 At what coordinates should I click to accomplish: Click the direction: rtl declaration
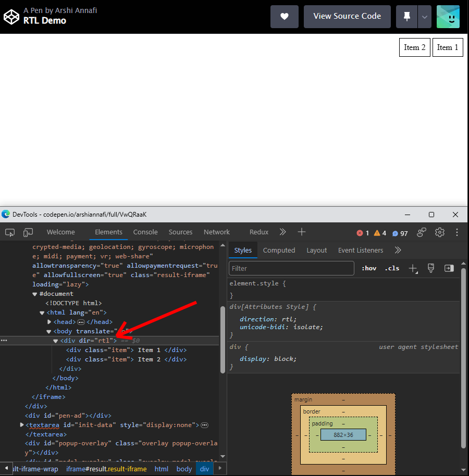[x=268, y=319]
